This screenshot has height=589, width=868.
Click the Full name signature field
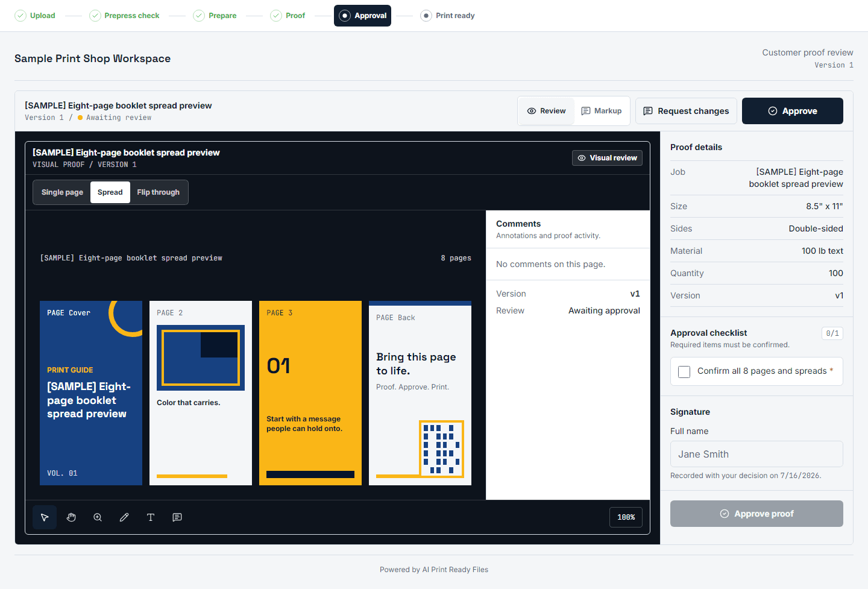[x=756, y=454]
